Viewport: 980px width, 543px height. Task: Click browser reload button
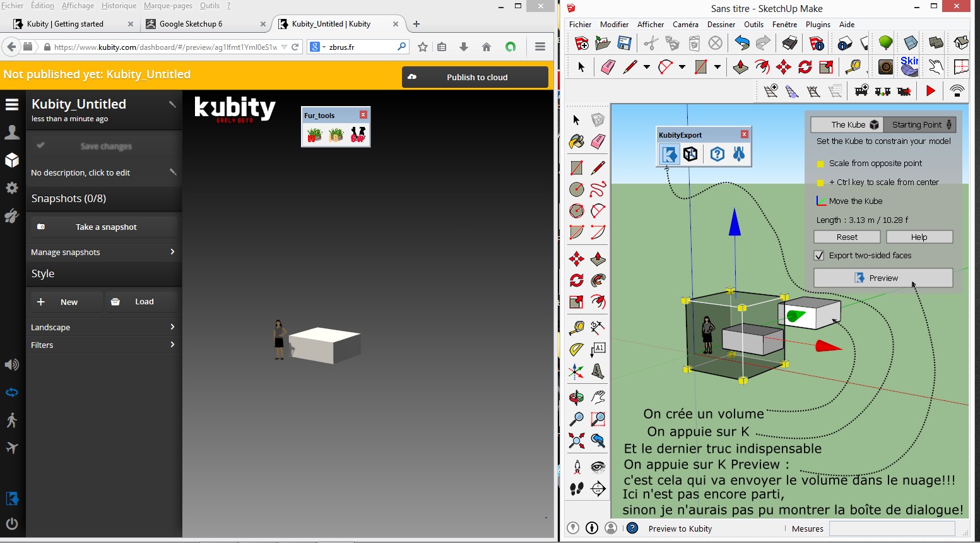click(x=295, y=47)
